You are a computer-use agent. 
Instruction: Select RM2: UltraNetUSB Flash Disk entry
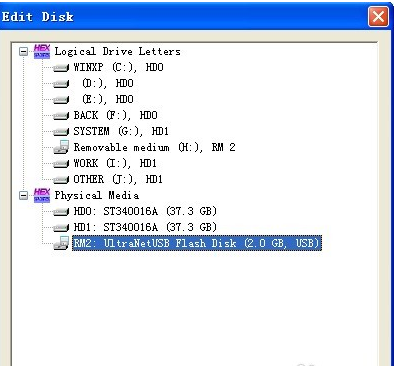click(197, 243)
